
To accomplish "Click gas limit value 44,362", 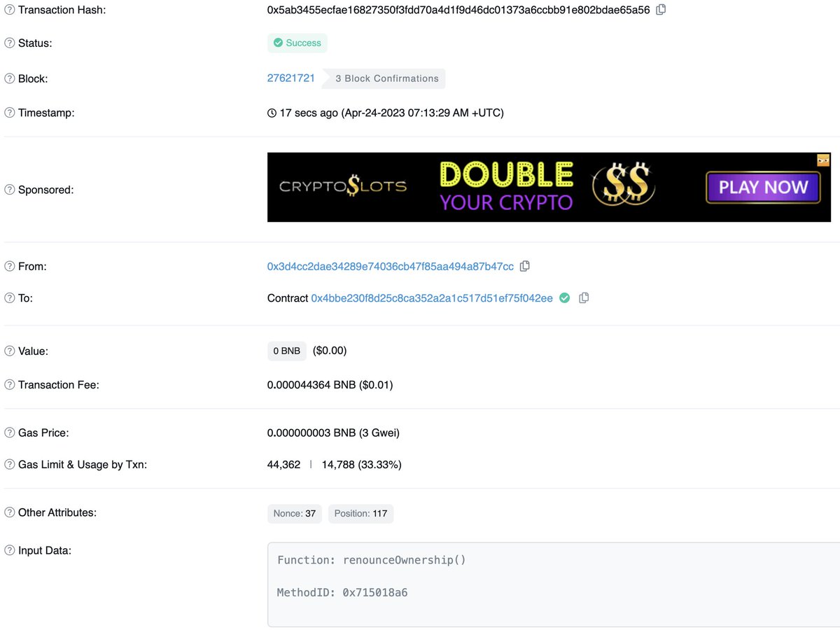I will [x=283, y=464].
